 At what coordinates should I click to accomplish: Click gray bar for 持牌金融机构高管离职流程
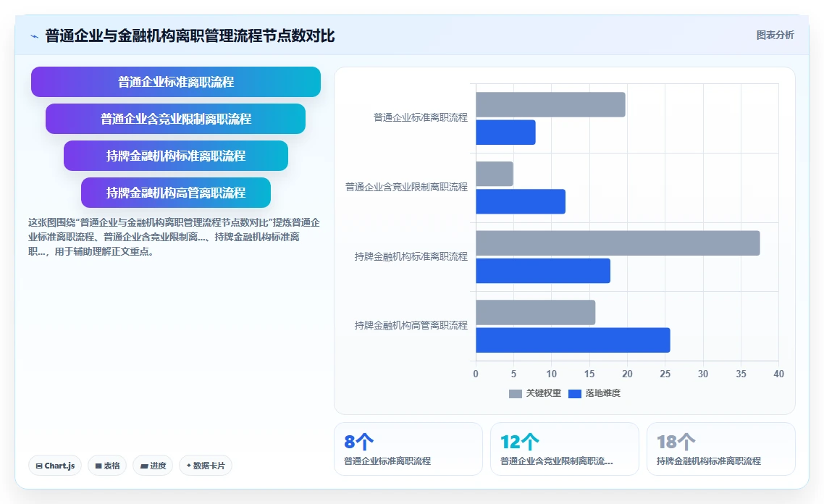[x=536, y=313]
